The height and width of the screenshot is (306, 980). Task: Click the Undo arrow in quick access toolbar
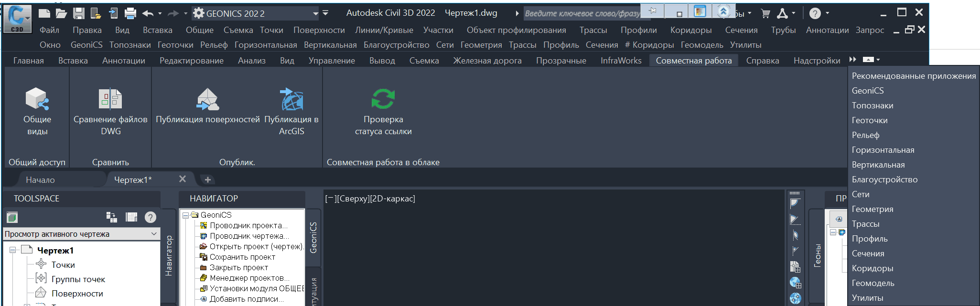tap(148, 13)
